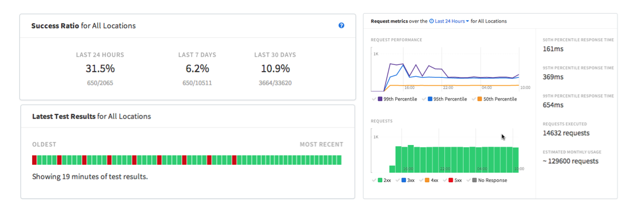Toggle the 3xx responses legend item
The height and width of the screenshot is (211, 644).
[405, 181]
